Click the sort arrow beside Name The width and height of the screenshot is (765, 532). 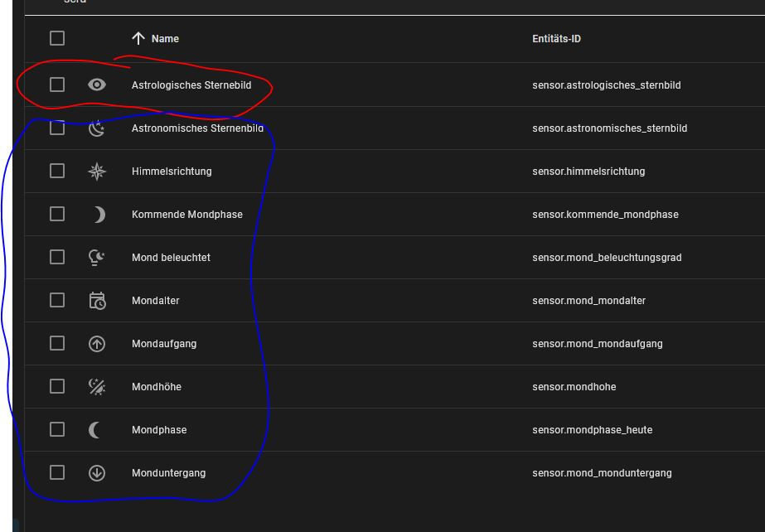[138, 38]
